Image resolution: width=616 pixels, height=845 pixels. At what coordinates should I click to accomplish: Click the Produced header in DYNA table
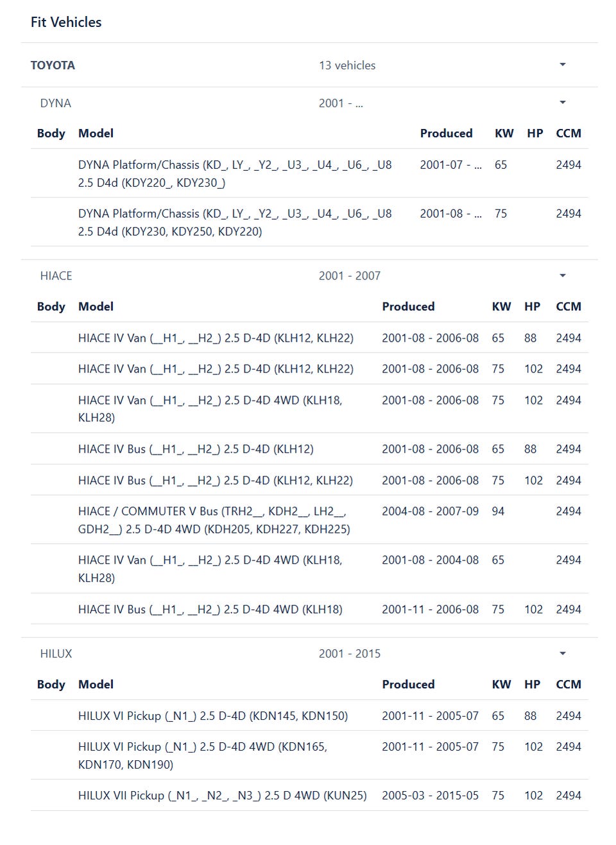(x=446, y=134)
